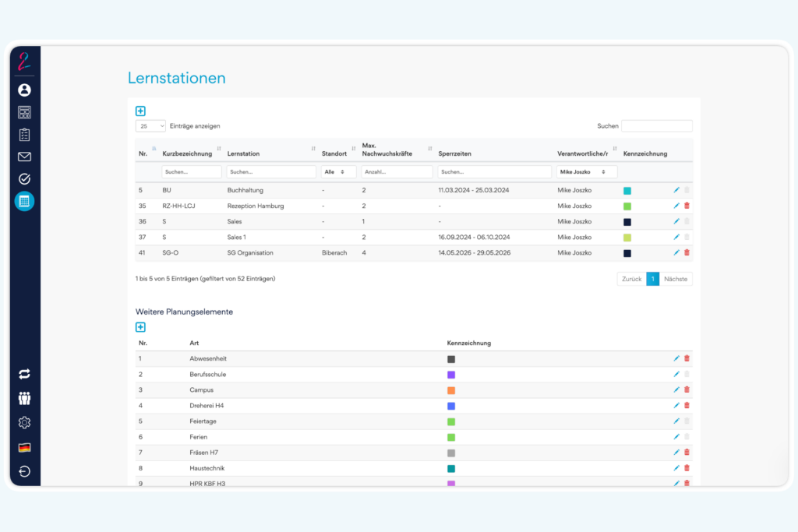The height and width of the screenshot is (532, 798).
Task: Edit the Campus planning element
Action: (x=676, y=389)
